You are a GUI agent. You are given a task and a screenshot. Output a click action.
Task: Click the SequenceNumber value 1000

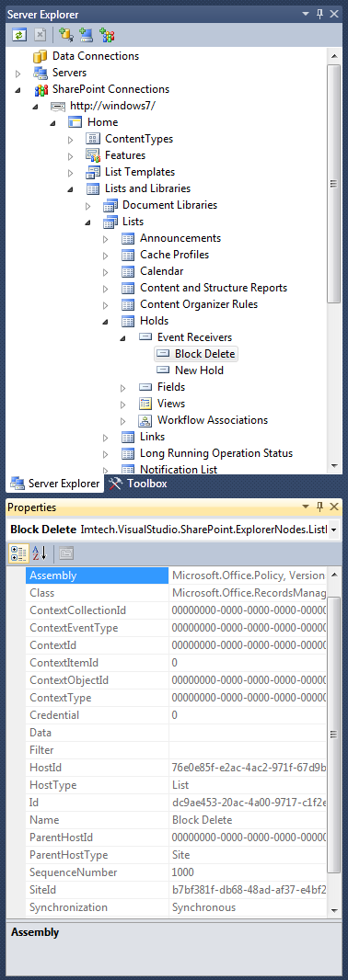coord(183,872)
